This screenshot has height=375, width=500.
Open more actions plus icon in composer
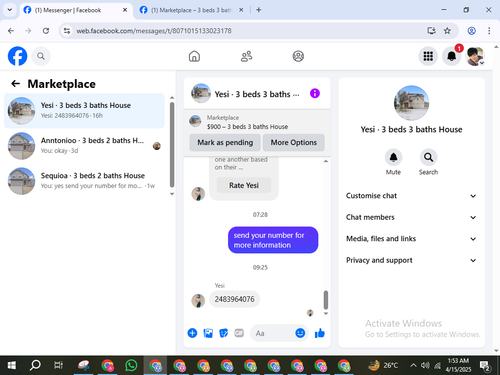(x=192, y=333)
